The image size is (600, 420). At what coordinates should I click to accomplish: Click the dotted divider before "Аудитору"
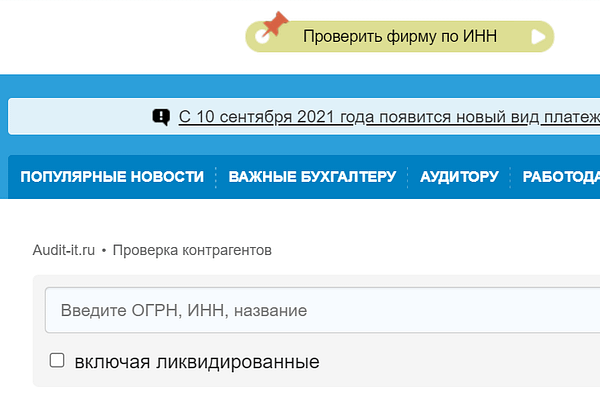(x=408, y=177)
